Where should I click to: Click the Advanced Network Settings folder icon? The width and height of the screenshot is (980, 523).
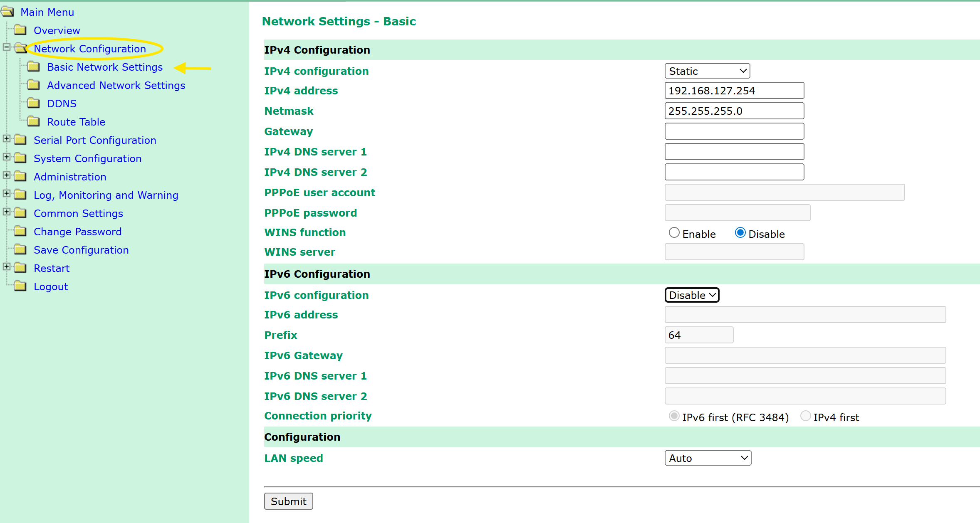33,85
